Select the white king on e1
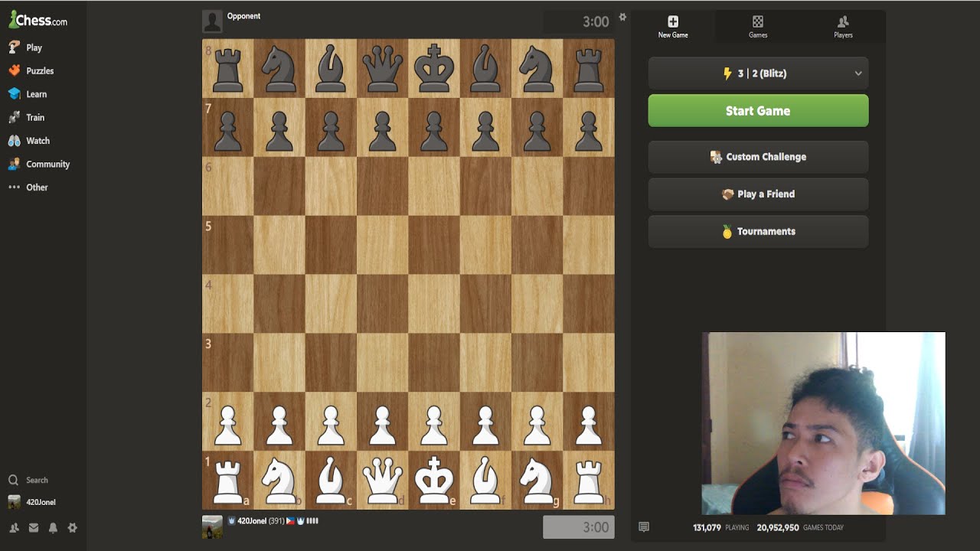Viewport: 980px width, 551px height. pyautogui.click(x=434, y=480)
